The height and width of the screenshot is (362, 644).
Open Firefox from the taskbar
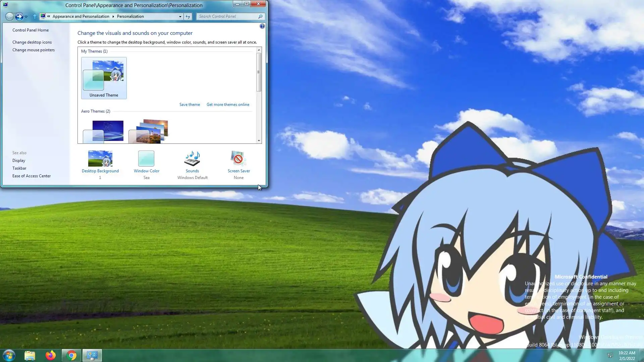point(51,355)
